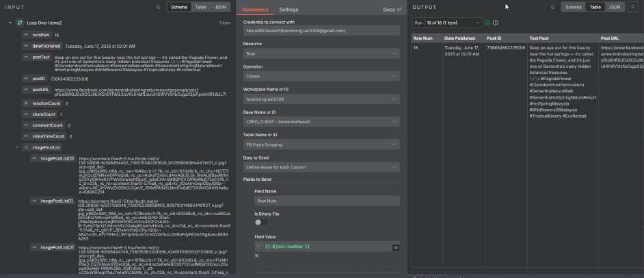644x278 pixels.
Task: Click the green pinned-data icon beside Run
Action: (487, 23)
